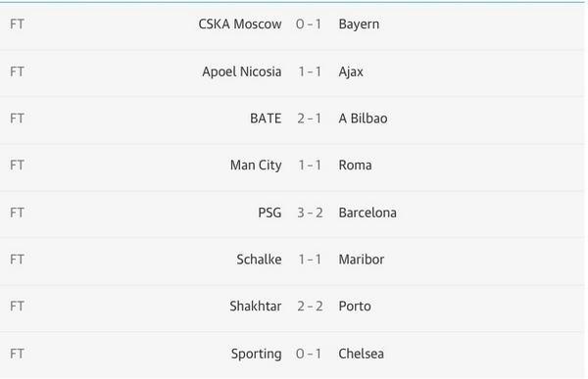Select the FT status of the Man City match
The height and width of the screenshot is (379, 588).
pos(17,166)
